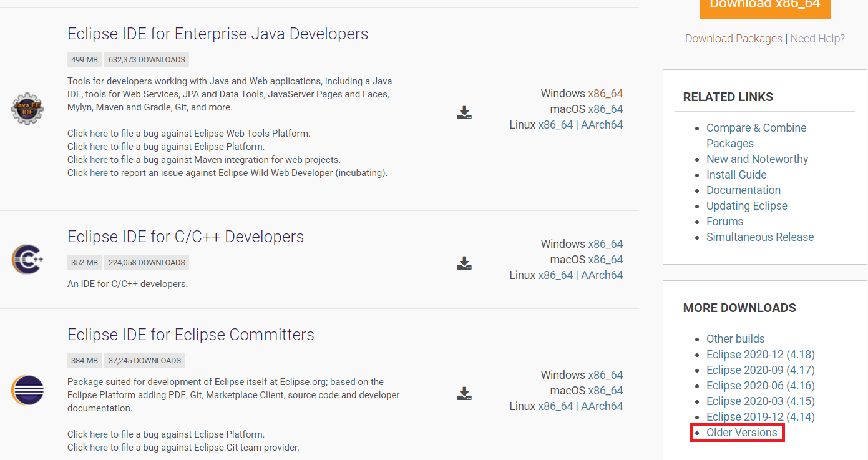Open the Simultaneous Release link
Image resolution: width=868 pixels, height=460 pixels.
pos(760,237)
